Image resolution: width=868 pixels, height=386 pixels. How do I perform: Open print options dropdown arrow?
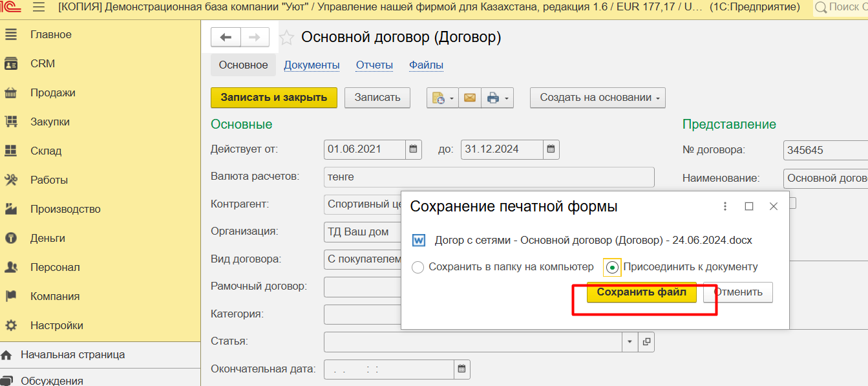point(507,98)
